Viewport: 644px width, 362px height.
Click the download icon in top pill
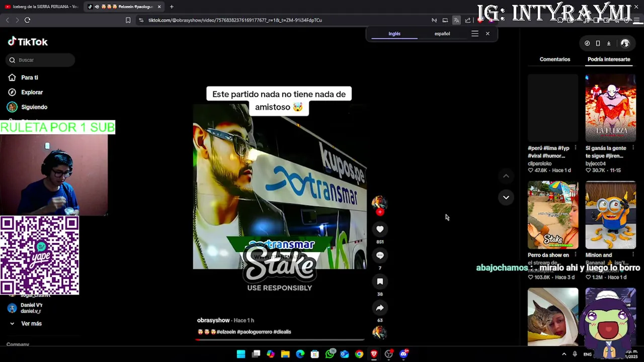click(609, 44)
